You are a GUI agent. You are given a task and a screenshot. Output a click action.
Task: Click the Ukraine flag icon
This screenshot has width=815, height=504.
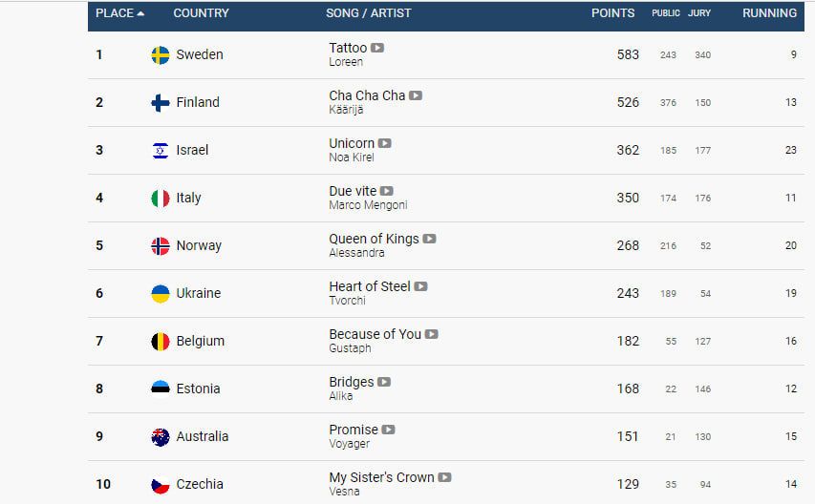161,293
